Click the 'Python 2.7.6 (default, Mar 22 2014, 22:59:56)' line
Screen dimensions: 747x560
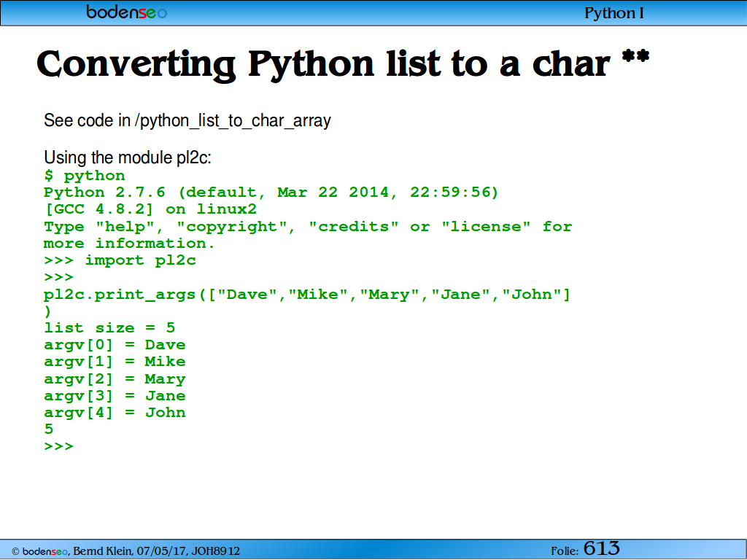click(x=271, y=192)
